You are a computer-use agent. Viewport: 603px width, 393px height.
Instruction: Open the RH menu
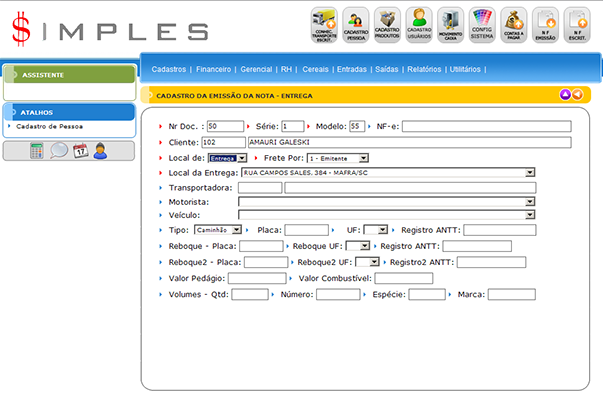pyautogui.click(x=286, y=69)
